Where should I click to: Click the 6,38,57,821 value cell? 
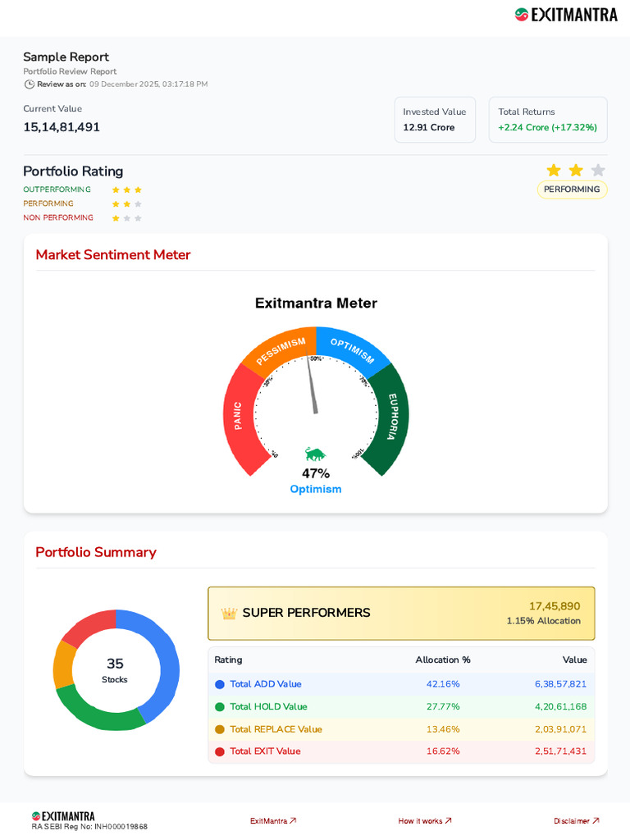[560, 684]
